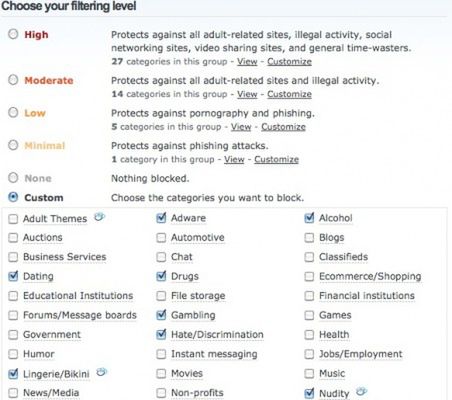Open View link for Low group
452x400 pixels.
(241, 127)
